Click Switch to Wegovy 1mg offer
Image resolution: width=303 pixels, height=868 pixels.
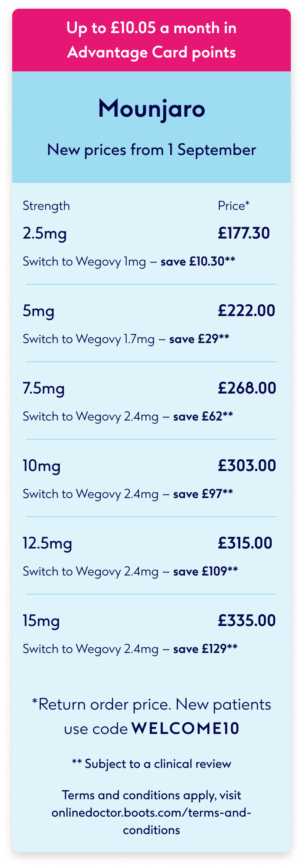pos(129,262)
